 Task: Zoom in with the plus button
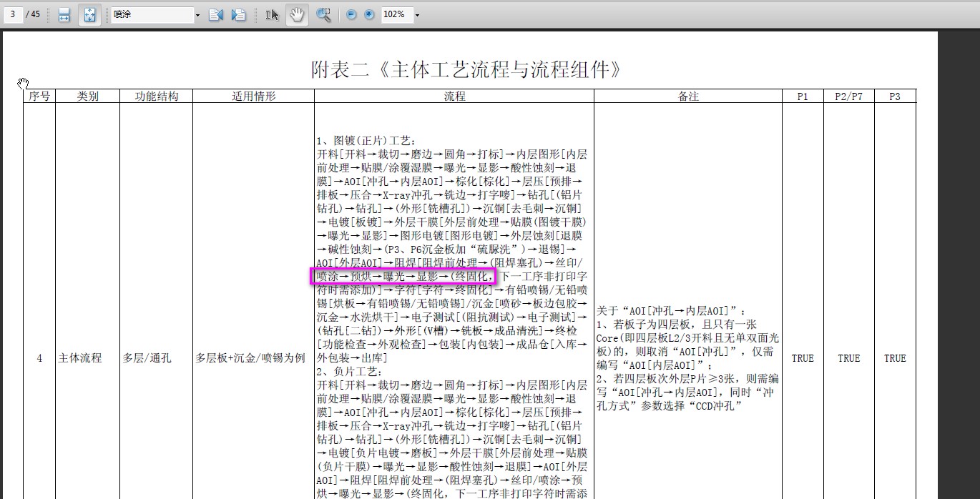[369, 14]
